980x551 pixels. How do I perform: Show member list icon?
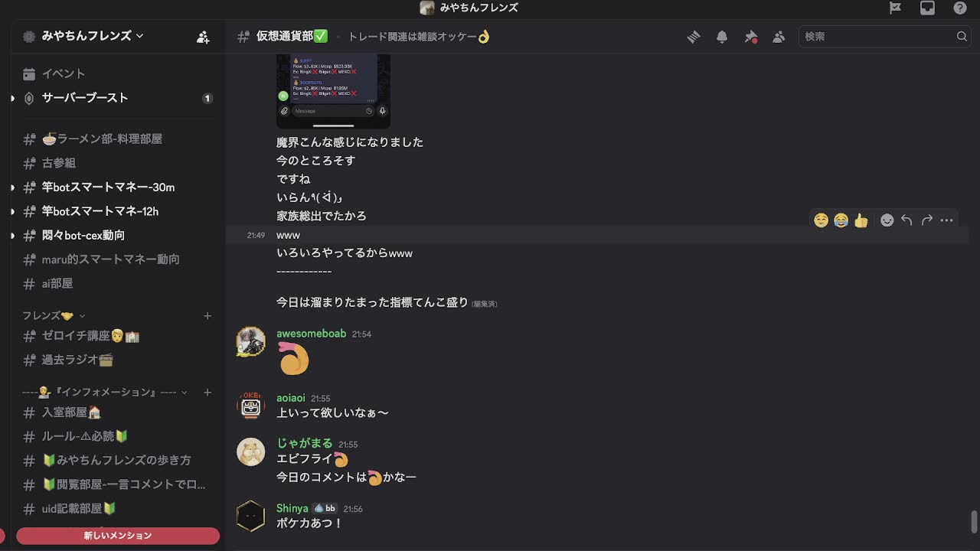[779, 37]
